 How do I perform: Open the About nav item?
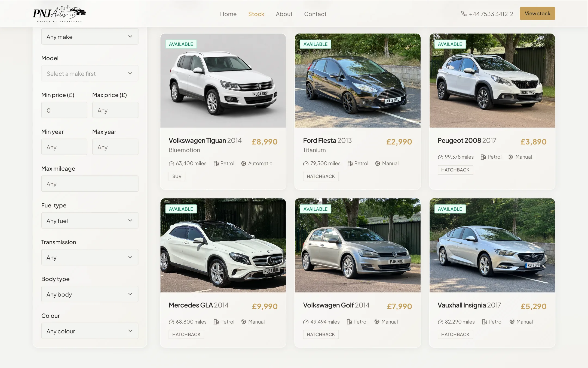point(284,14)
